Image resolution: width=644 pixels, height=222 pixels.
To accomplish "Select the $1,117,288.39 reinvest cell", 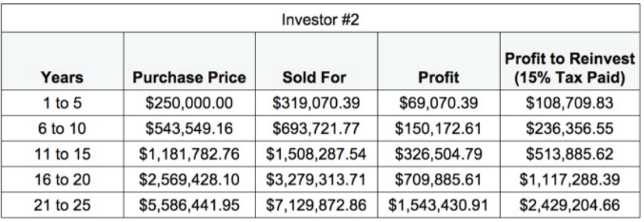I will [x=570, y=180].
